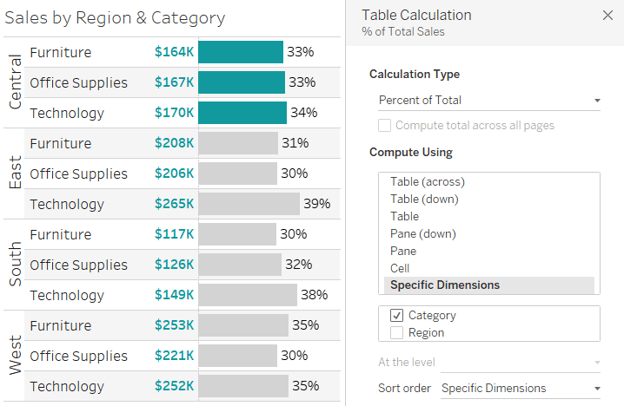Click the gray East Technology 39% bar

click(x=249, y=204)
